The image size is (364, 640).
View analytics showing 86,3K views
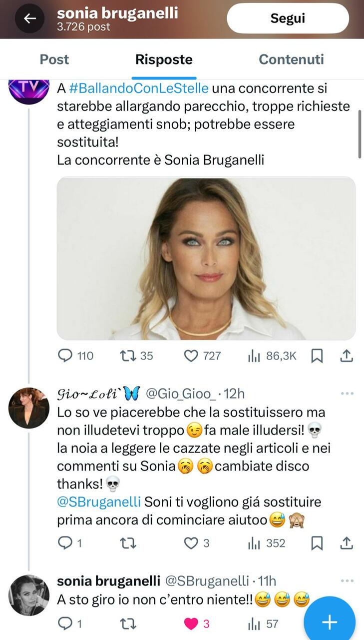(x=255, y=355)
